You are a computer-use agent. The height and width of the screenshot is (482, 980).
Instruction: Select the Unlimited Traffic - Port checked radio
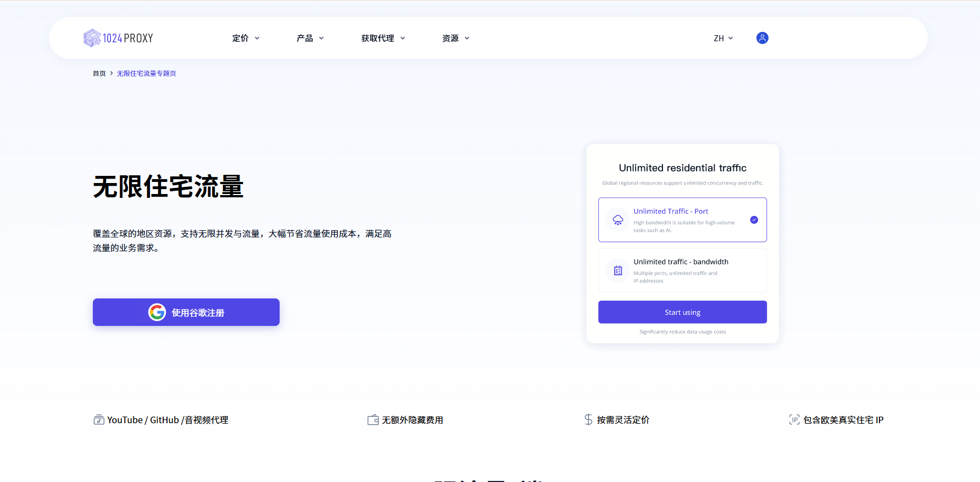point(754,220)
